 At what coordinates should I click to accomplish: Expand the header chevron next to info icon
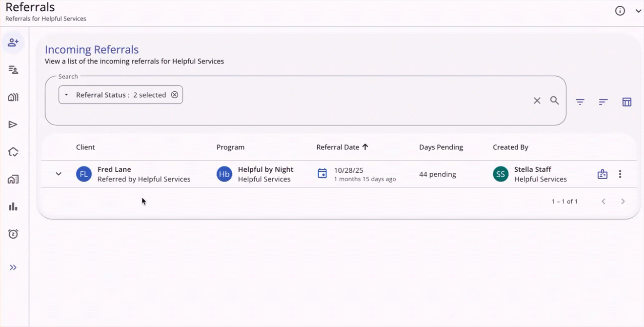(x=638, y=11)
